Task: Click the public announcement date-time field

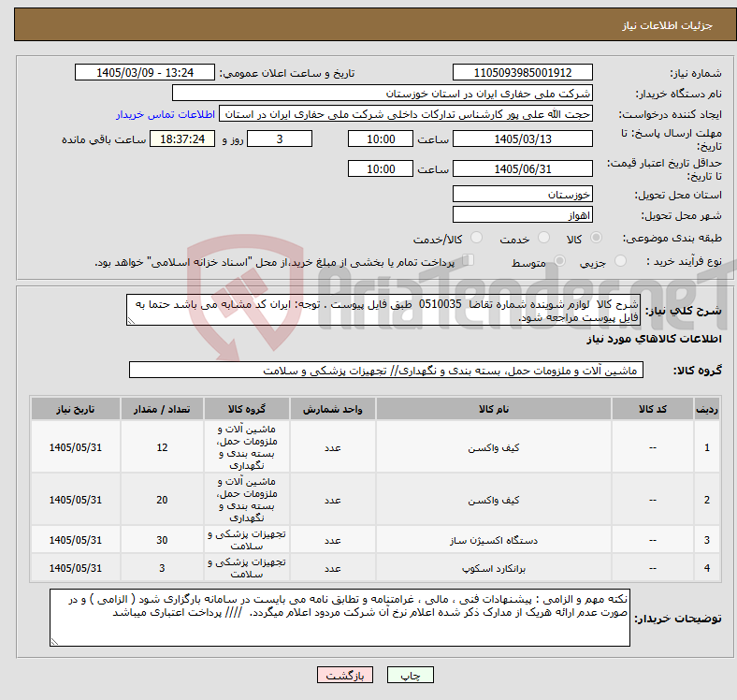Action: pos(145,72)
